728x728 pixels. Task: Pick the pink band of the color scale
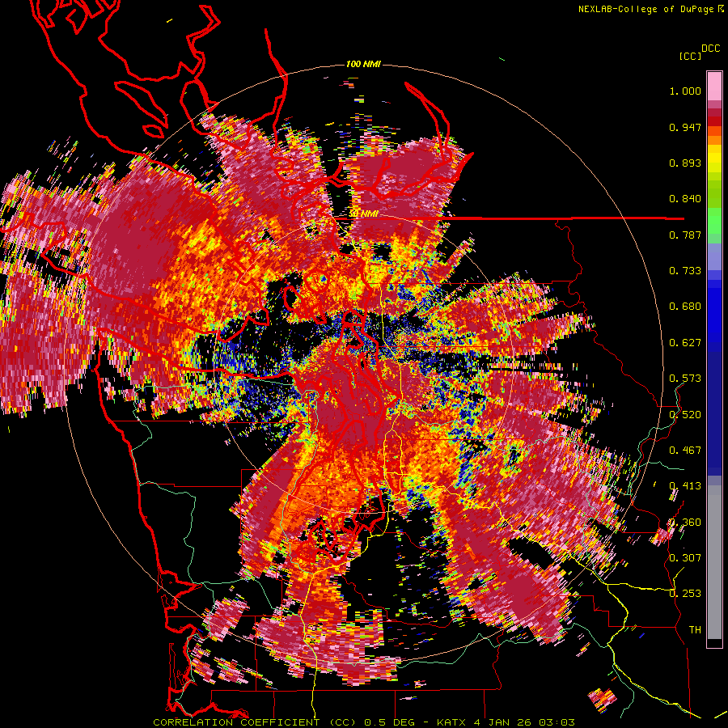714,86
